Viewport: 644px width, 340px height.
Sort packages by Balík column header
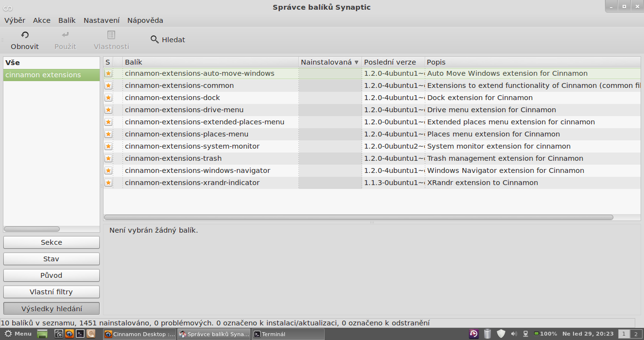tap(210, 62)
